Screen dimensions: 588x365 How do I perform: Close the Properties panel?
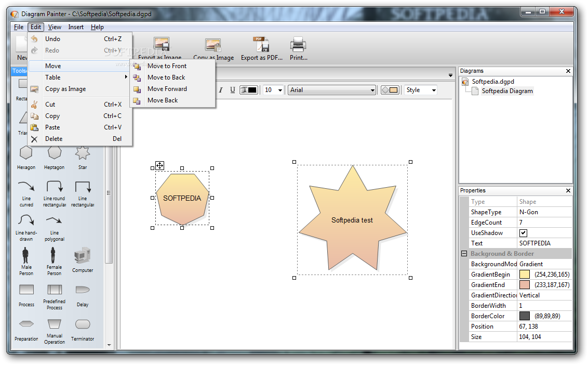click(x=568, y=191)
